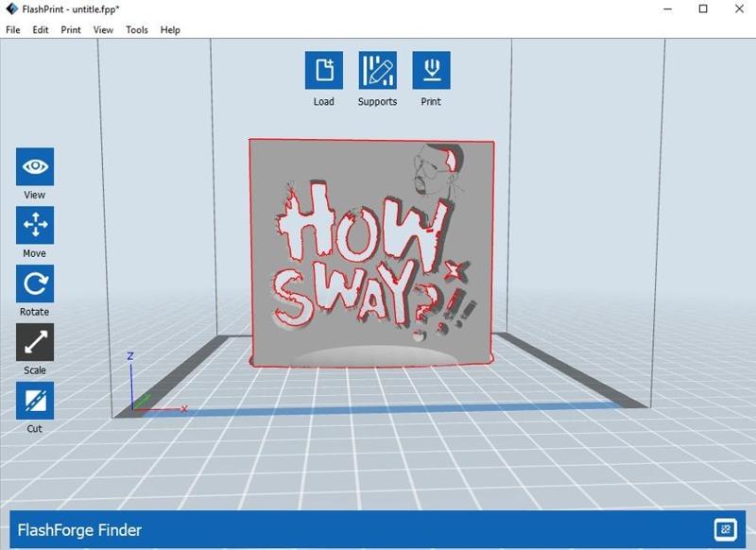Minimize the FlashPrint window
The width and height of the screenshot is (756, 550).
pyautogui.click(x=668, y=9)
